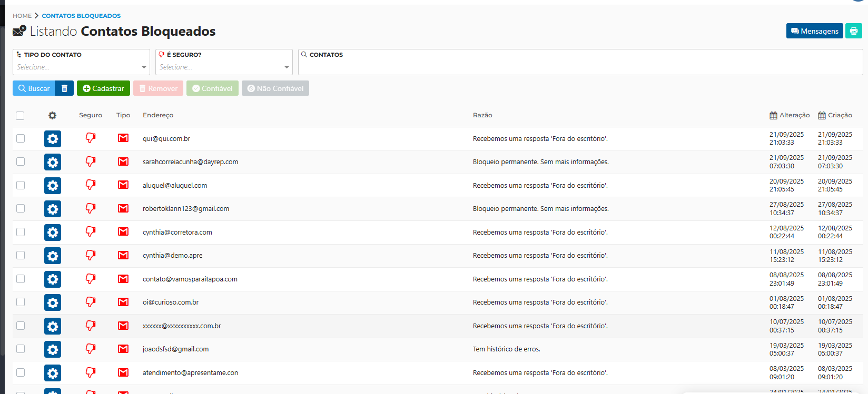Click the green print icon button
The height and width of the screenshot is (394, 868).
click(853, 31)
